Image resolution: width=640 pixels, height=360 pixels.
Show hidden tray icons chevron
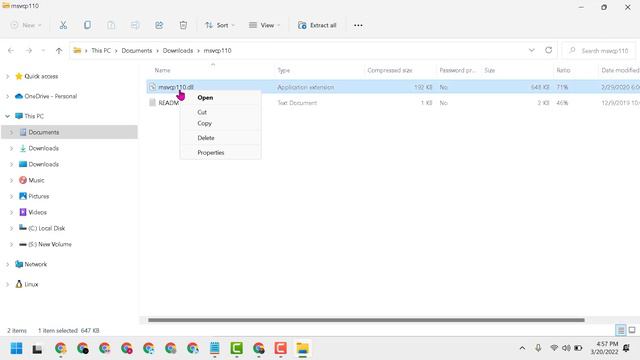pos(522,348)
